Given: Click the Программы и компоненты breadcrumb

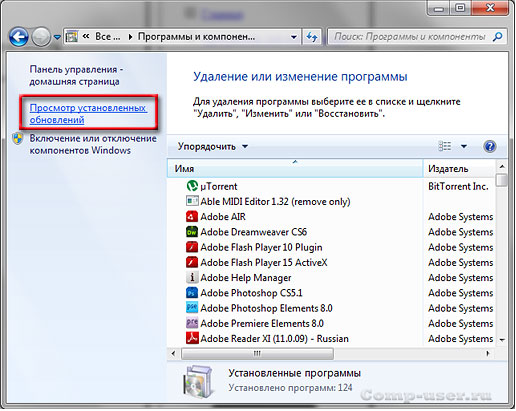Looking at the screenshot, I should pos(197,36).
